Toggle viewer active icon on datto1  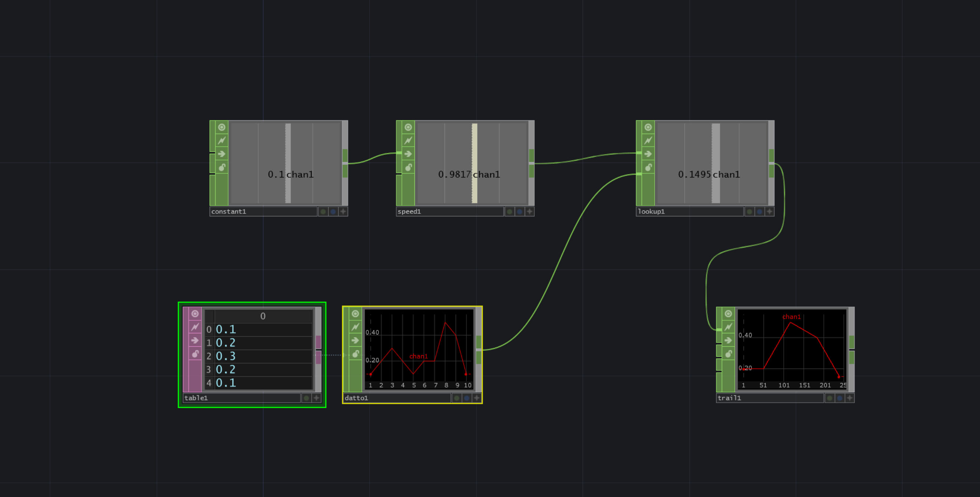[x=355, y=314]
